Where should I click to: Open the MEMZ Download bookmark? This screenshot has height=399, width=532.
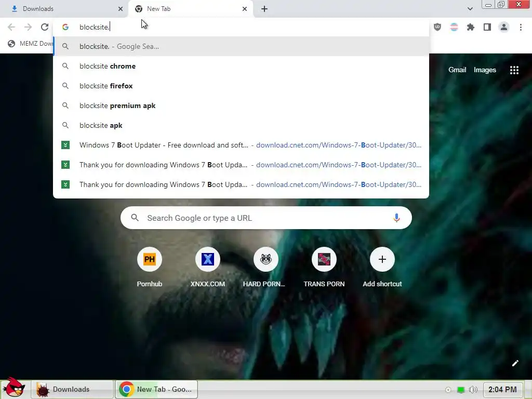(x=30, y=44)
